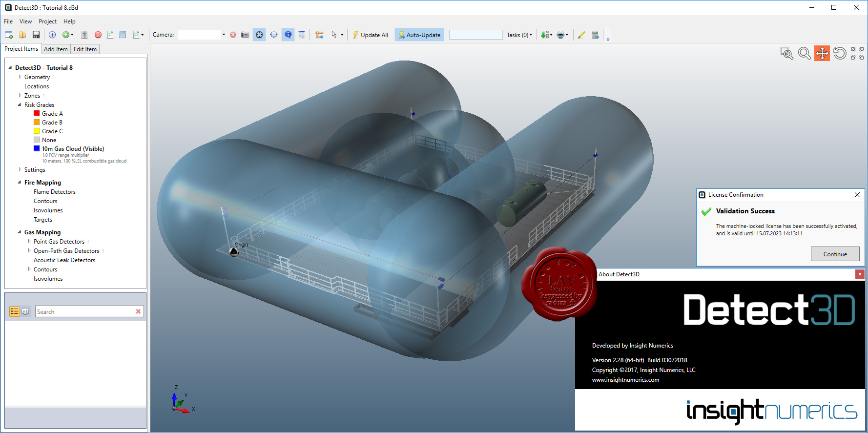The height and width of the screenshot is (433, 868).
Task: Switch to the Add Item tab
Action: tap(56, 49)
